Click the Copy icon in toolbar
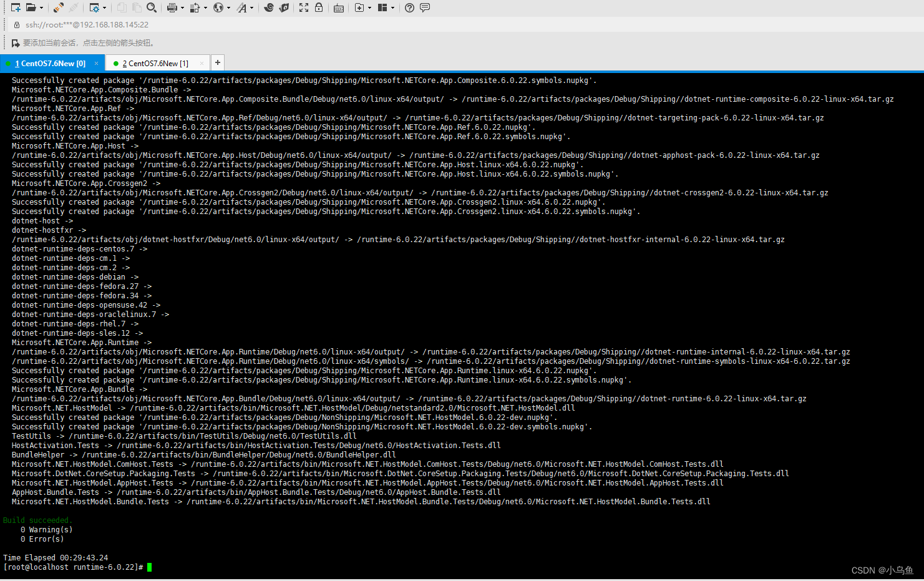924x581 pixels. click(122, 7)
